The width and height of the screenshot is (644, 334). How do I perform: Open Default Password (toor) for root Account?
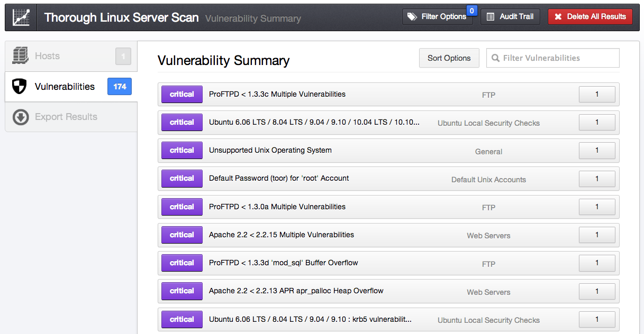pos(388,179)
